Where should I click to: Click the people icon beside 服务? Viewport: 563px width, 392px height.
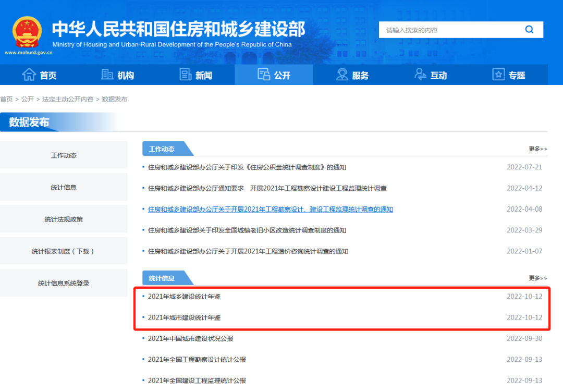(x=341, y=74)
